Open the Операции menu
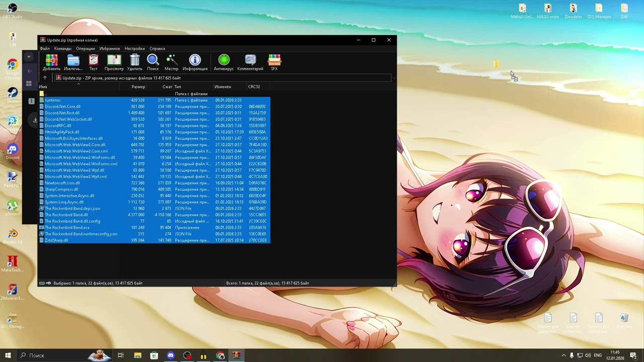Image resolution: width=644 pixels, height=362 pixels. (x=86, y=49)
